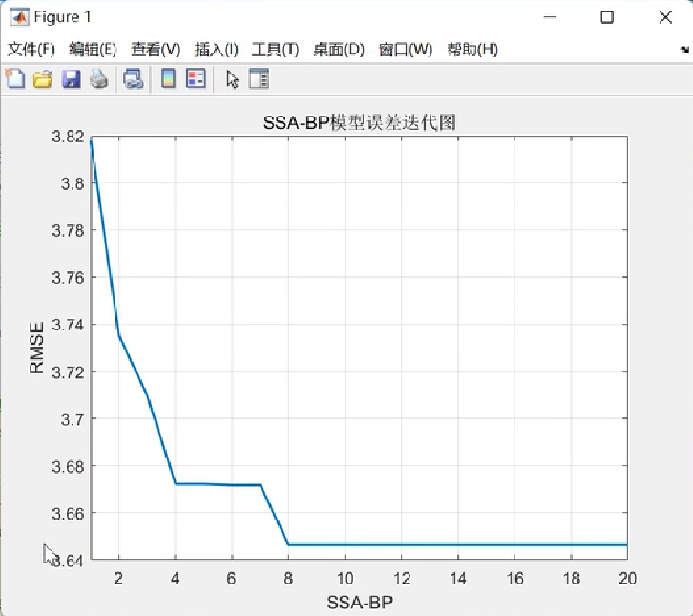
Task: Click the RMSE y-axis label
Action: tap(36, 348)
